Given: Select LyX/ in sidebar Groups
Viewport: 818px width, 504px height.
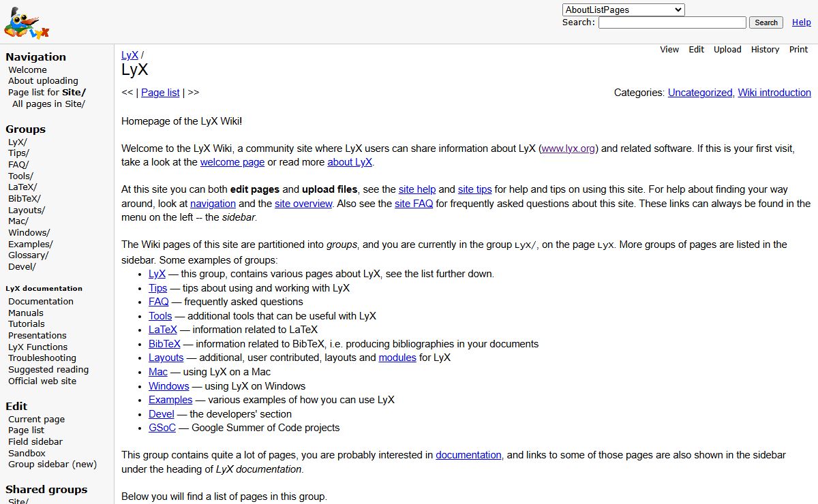Looking at the screenshot, I should pos(18,142).
